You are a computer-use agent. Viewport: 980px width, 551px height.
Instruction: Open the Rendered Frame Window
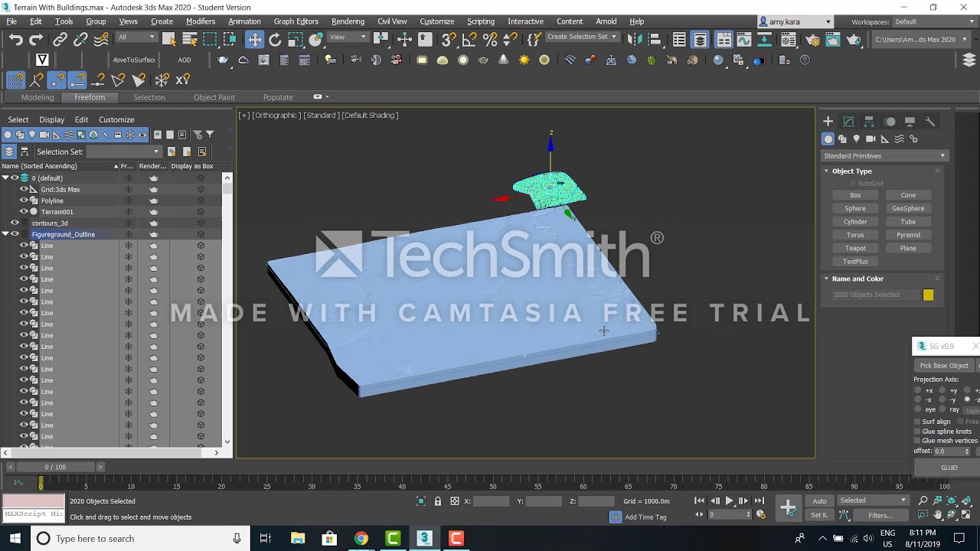[x=833, y=40]
